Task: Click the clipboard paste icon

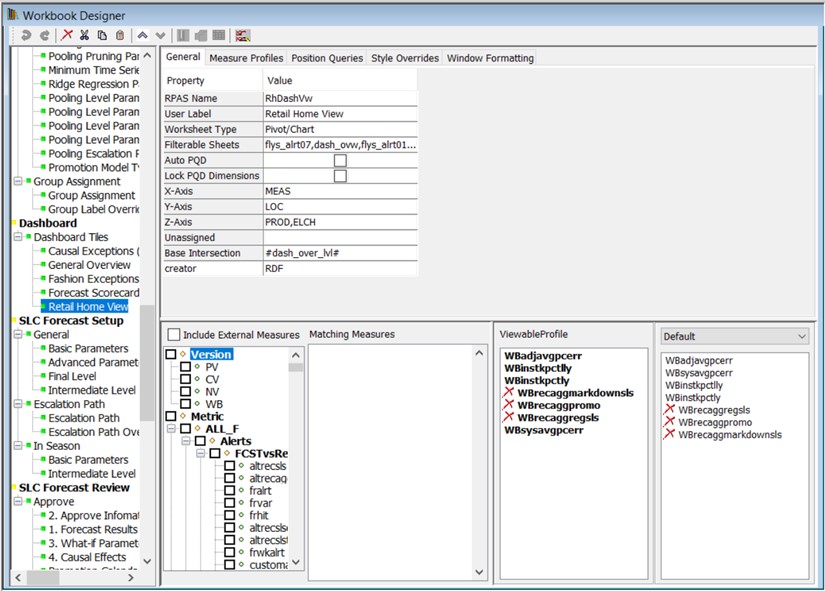Action: [120, 36]
